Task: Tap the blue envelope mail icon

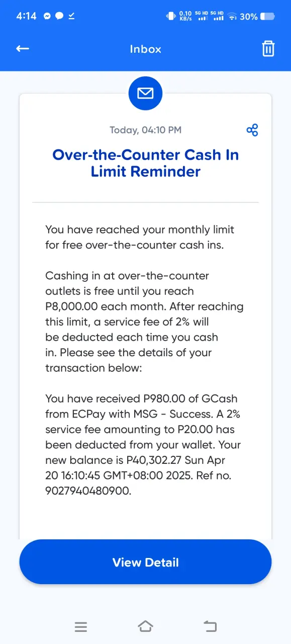Action: [145, 93]
